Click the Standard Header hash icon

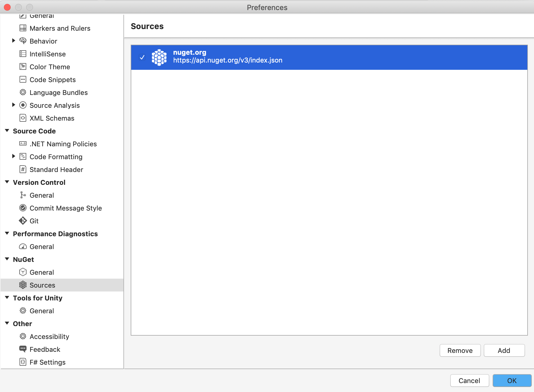(x=23, y=169)
